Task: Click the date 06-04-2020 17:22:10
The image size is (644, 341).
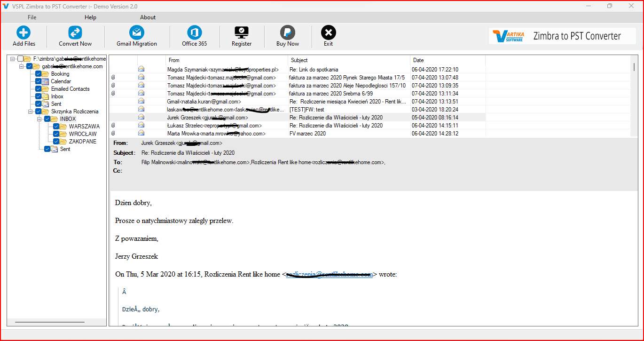Action: pos(435,70)
